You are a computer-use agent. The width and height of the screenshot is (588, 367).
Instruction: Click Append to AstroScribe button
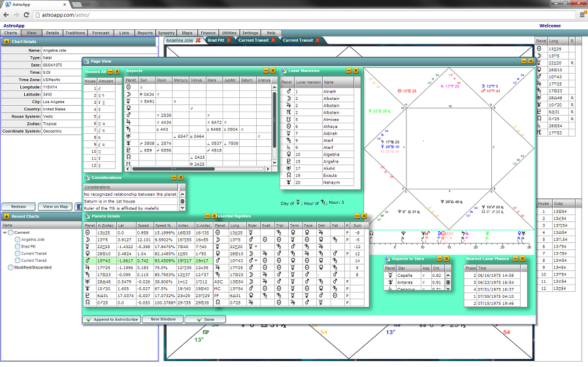click(112, 319)
